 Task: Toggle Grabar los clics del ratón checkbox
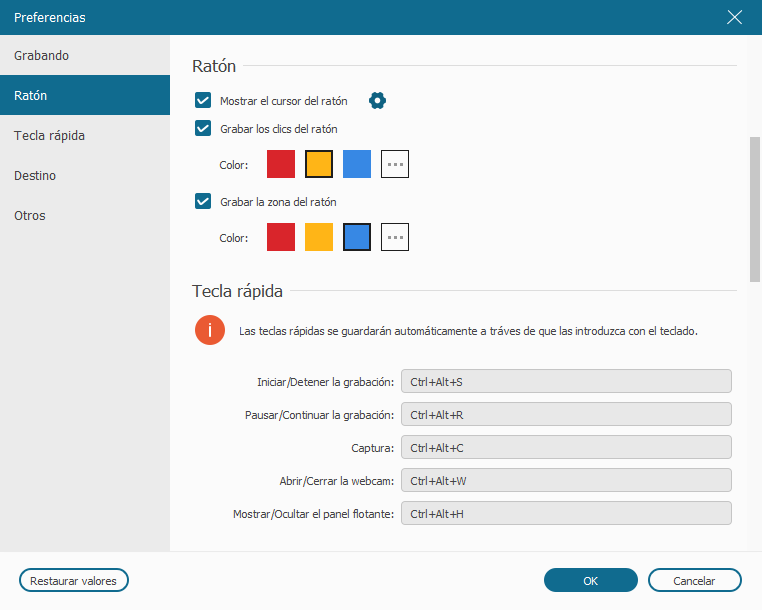(203, 128)
